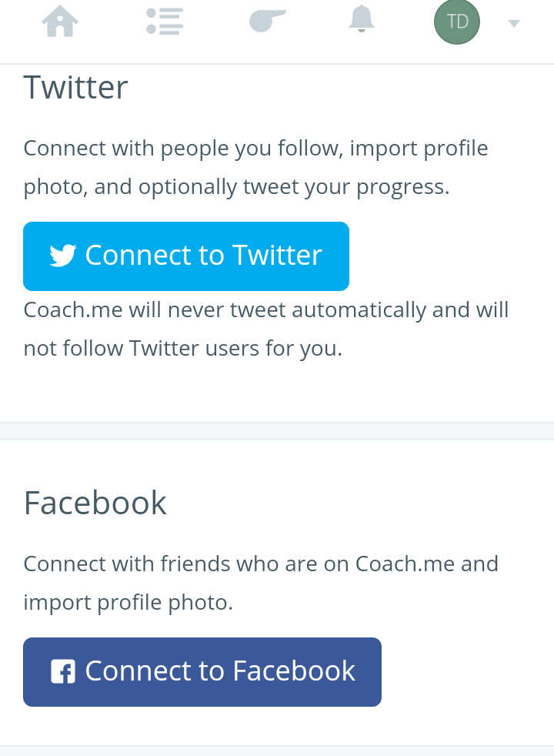Click the Twitter bird icon on the button
Viewport: 554px width, 756px height.
tap(63, 256)
